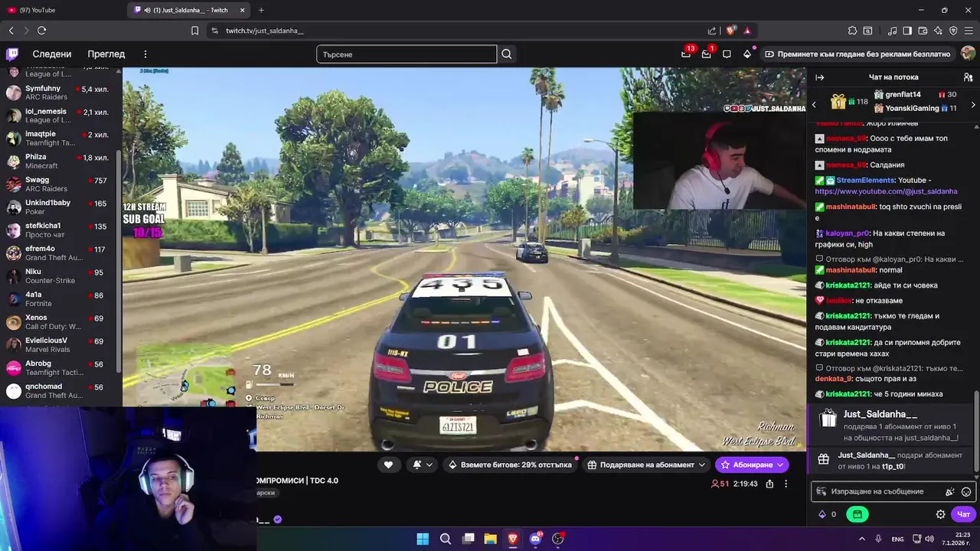Click the Взeмете битове 29% отстъпка button
The height and width of the screenshot is (551, 980).
click(x=510, y=465)
